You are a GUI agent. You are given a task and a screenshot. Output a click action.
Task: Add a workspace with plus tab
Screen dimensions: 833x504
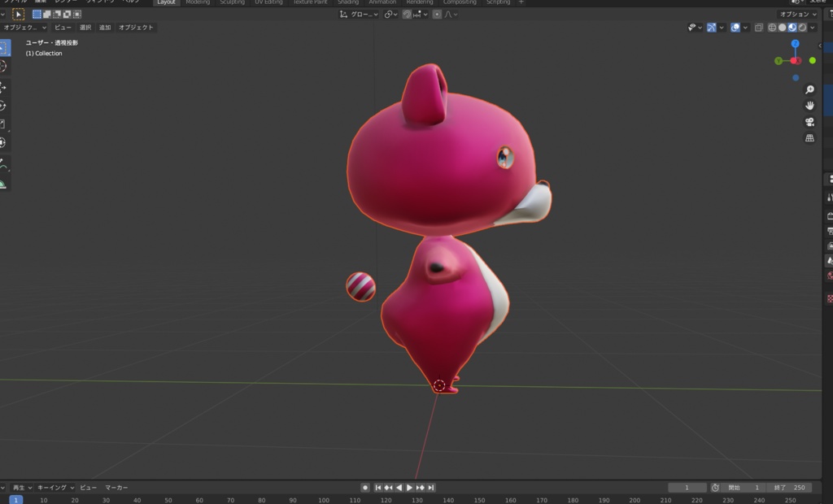521,2
